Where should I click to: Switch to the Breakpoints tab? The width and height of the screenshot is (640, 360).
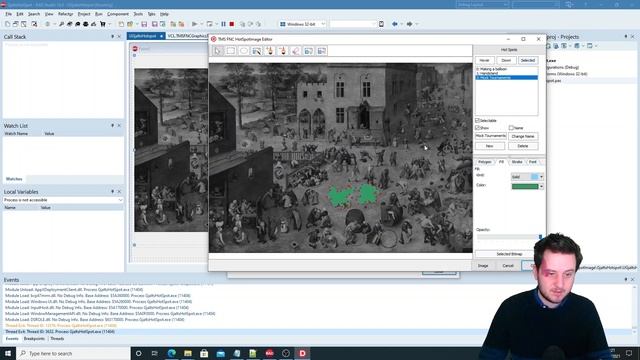pos(34,338)
